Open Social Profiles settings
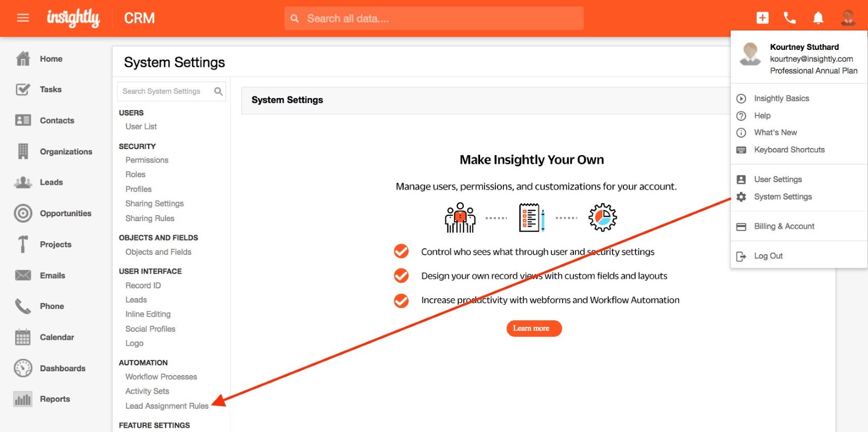The image size is (868, 432). pyautogui.click(x=150, y=329)
